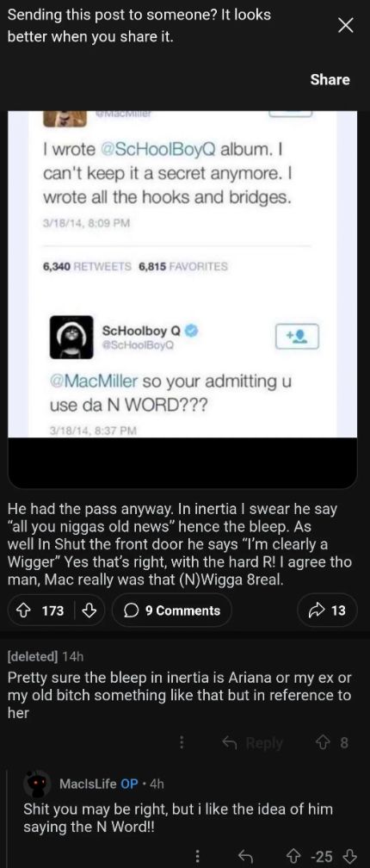
Task: Open options menu on deleted user's comment
Action: pos(181,743)
